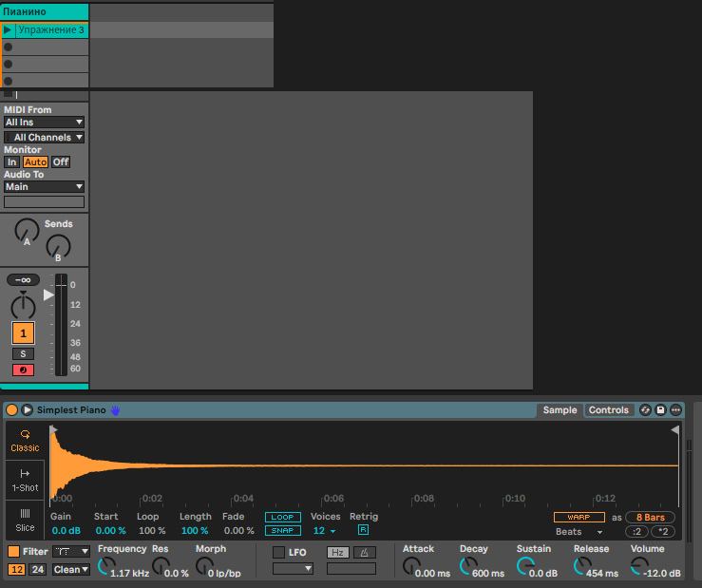Click the Fade 0.00 % value
Image resolution: width=702 pixels, height=588 pixels.
tap(238, 531)
